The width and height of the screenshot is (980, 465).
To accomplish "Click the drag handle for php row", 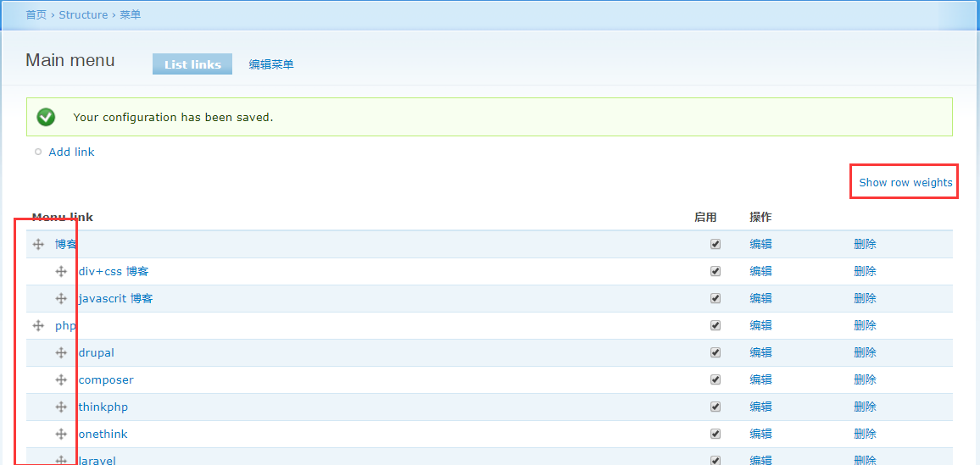I will [38, 325].
